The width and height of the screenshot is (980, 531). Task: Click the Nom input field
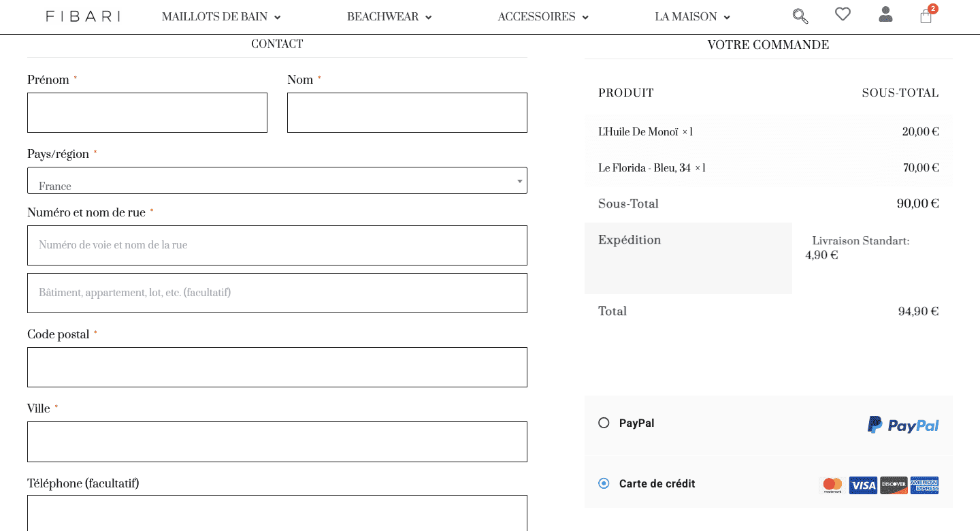tap(407, 113)
